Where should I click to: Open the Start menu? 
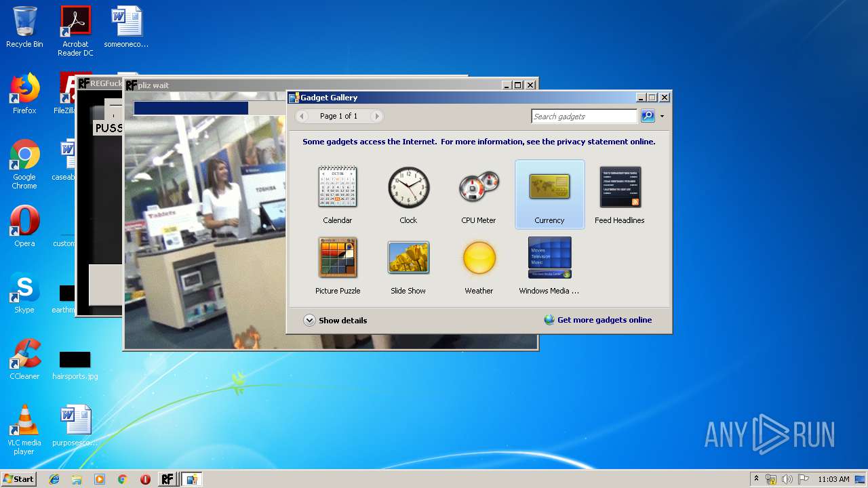tap(18, 479)
